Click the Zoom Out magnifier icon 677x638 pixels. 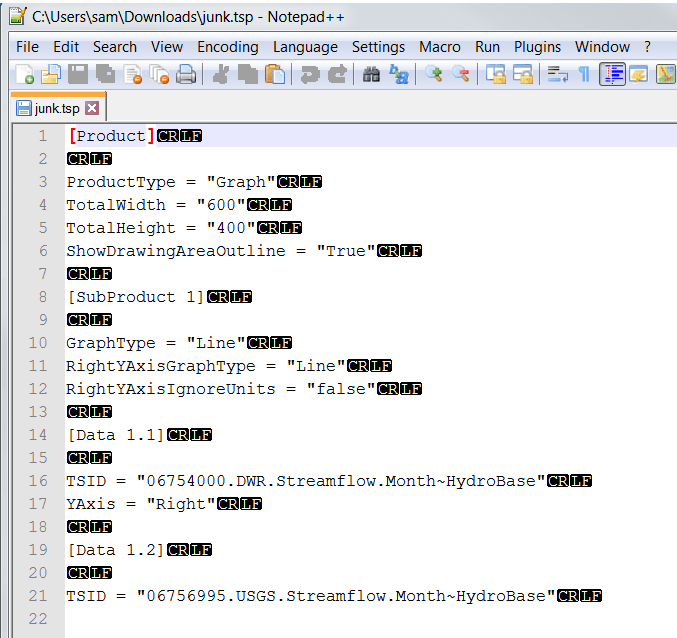pos(461,74)
